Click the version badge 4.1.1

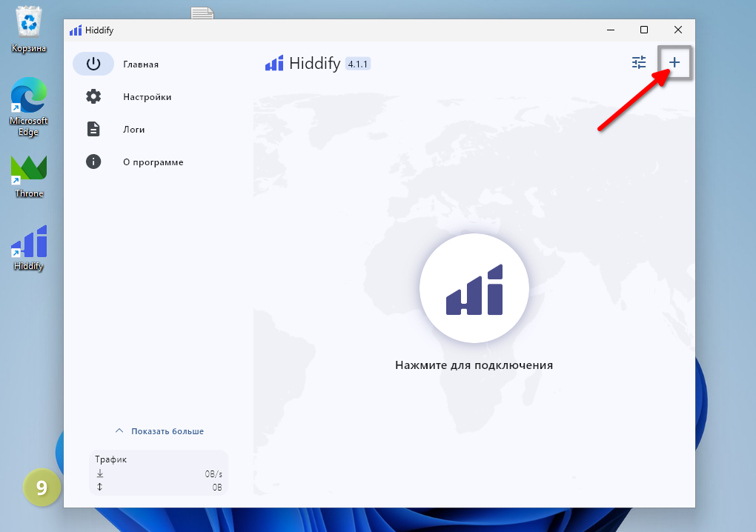[x=358, y=64]
